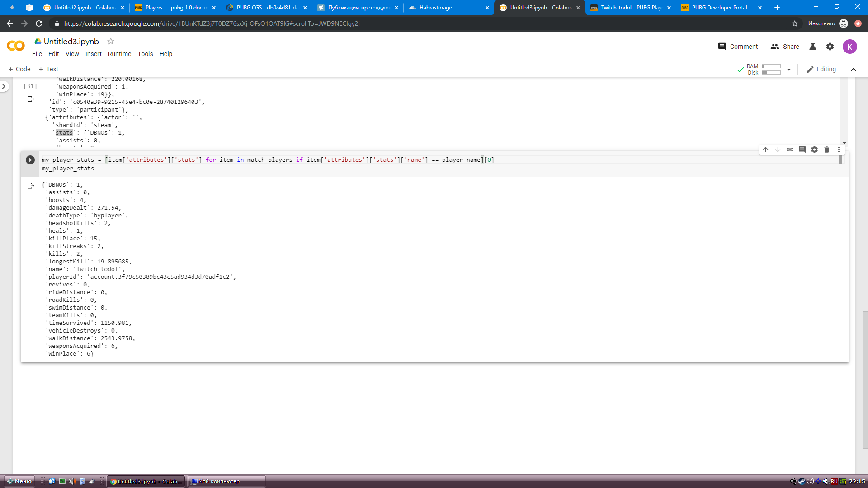868x488 pixels.
Task: Delete cell with trash icon
Action: (x=826, y=150)
